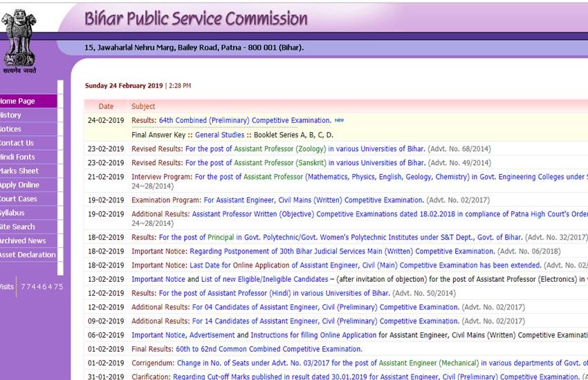This screenshot has width=588, height=380.
Task: Go to Marks Sheet section
Action: [19, 171]
